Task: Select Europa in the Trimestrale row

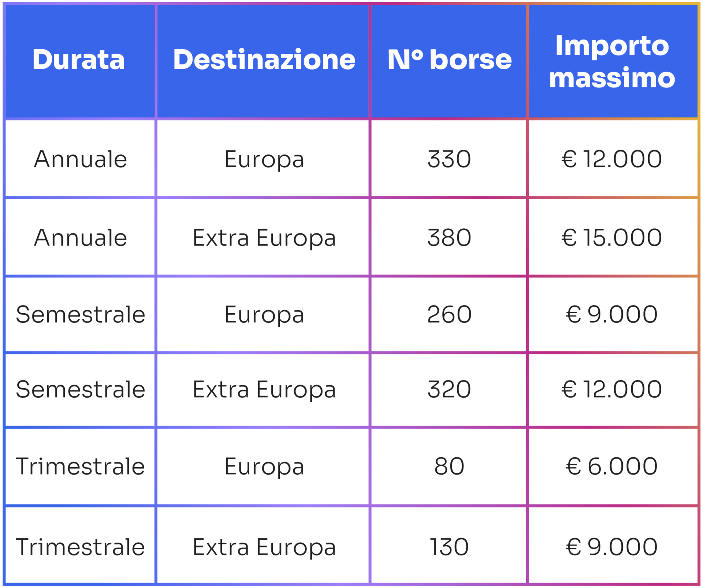Action: [264, 467]
